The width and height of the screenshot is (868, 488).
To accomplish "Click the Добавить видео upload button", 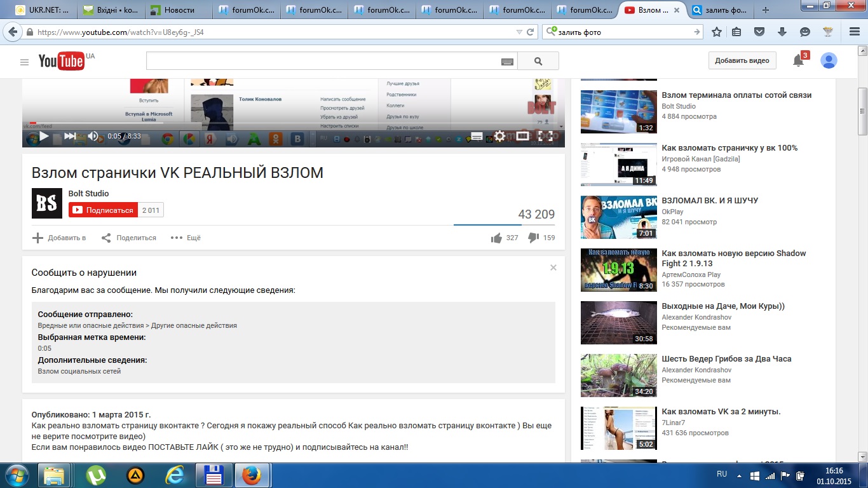I will tap(742, 60).
